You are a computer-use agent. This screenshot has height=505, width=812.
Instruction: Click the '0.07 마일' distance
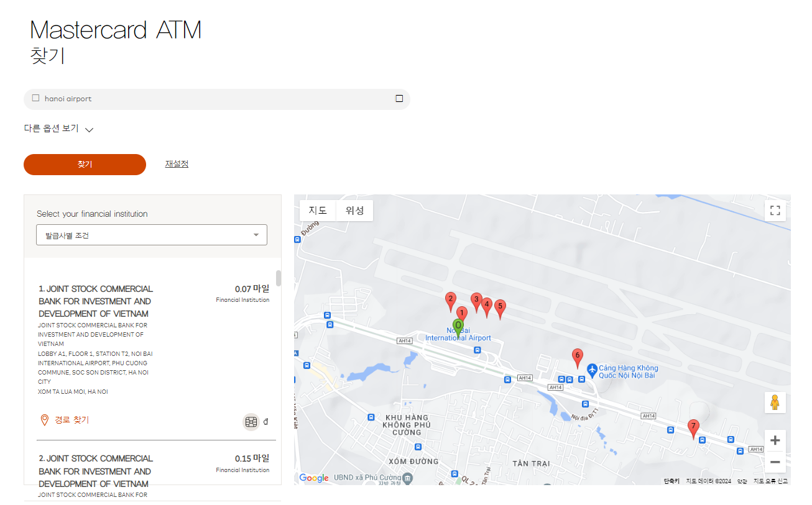point(252,289)
